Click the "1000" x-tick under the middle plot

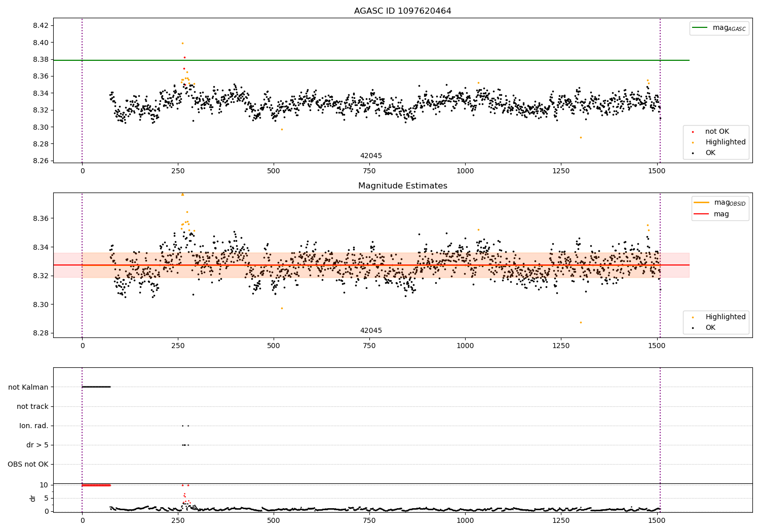coord(465,346)
